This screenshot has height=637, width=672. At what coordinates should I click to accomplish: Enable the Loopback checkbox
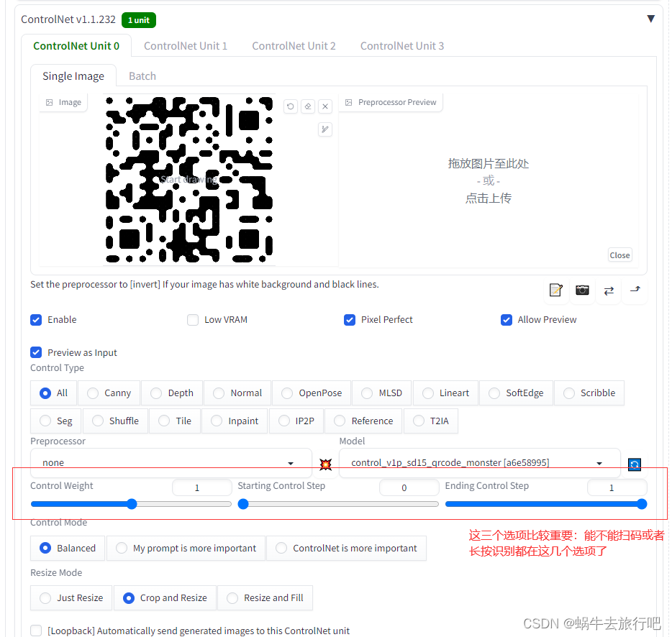(36, 631)
